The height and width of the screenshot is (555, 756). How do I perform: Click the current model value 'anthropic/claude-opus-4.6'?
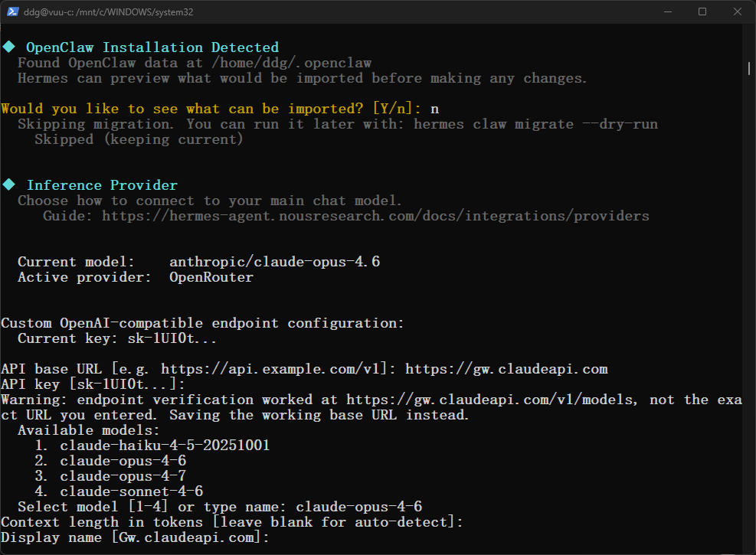pos(274,262)
